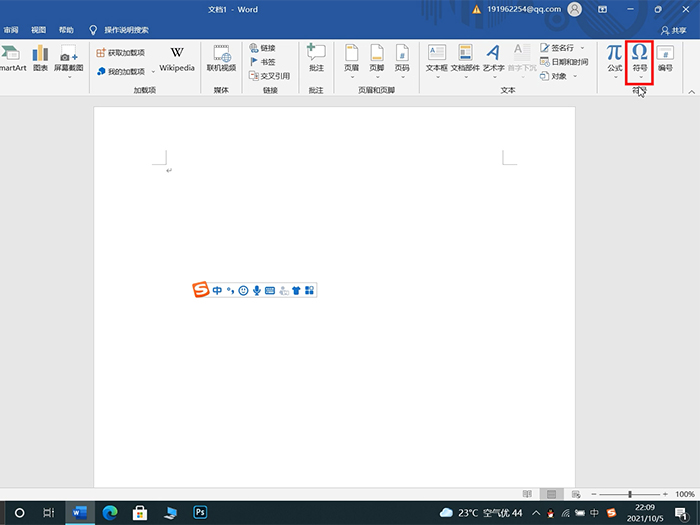Click the zoom out minus button
This screenshot has width=700, height=525.
(x=594, y=494)
